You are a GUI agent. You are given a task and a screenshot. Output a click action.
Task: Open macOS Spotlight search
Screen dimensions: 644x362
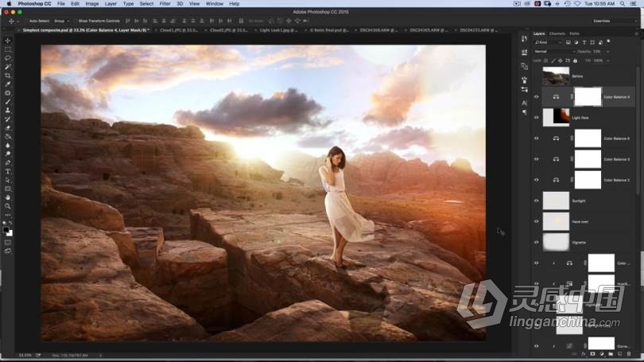(x=623, y=4)
